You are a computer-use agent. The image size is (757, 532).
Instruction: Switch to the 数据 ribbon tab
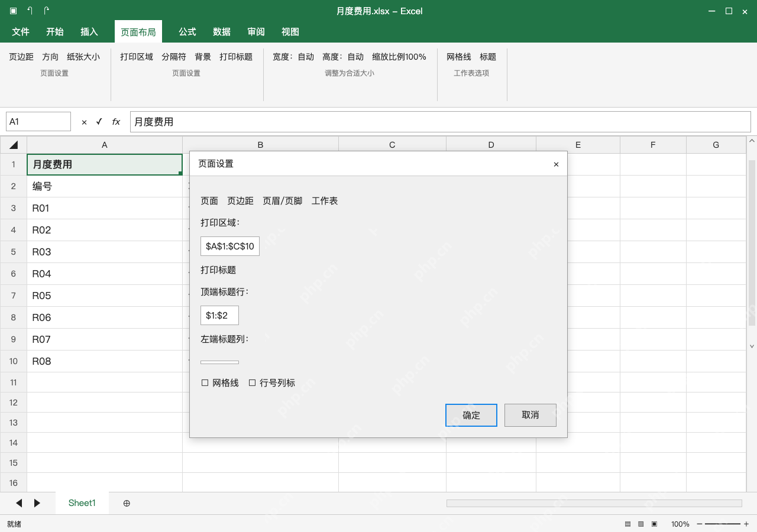click(222, 32)
